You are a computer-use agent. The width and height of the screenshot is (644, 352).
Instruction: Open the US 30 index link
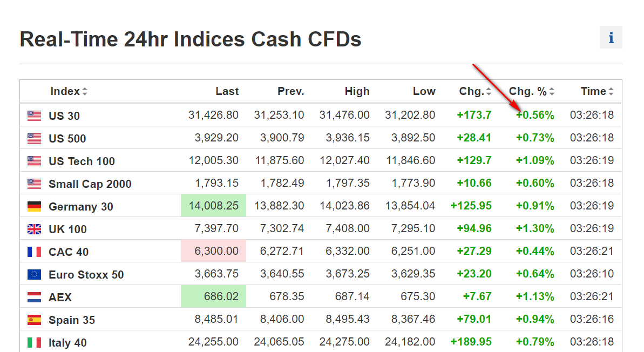64,116
